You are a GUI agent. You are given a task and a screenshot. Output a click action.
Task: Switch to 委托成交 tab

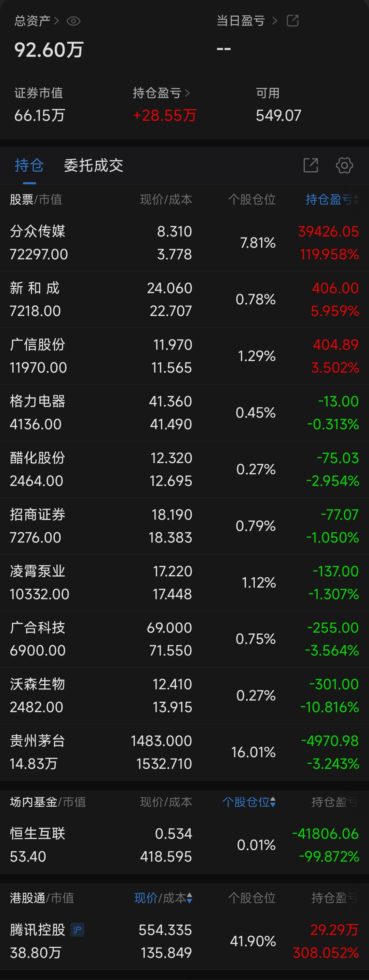93,165
